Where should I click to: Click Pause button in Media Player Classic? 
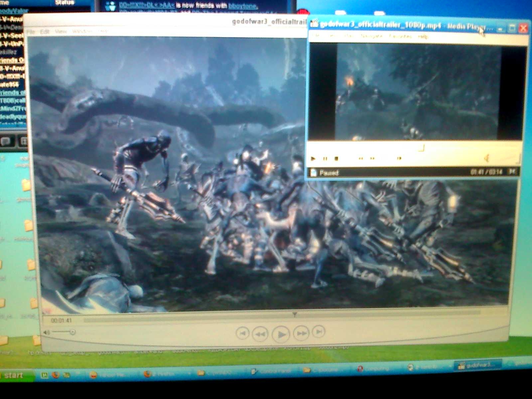[x=325, y=159]
